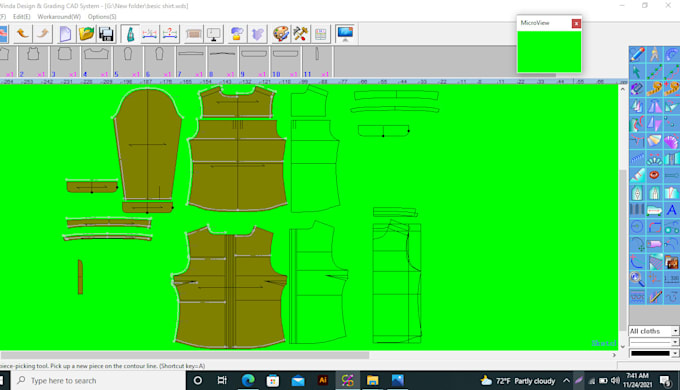Click the horizontal scrollbar thumb below canvas
This screenshot has width=680, height=390.
coord(184,355)
